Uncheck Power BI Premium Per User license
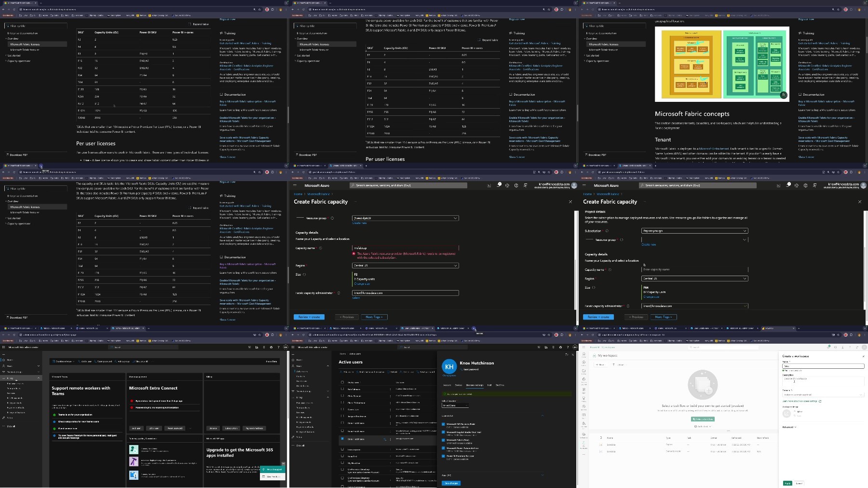 [x=443, y=456]
